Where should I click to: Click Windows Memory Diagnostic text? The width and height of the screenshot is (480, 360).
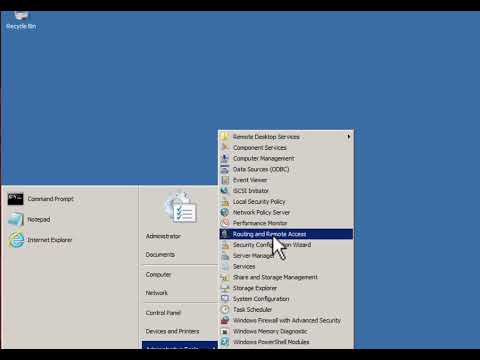[270, 331]
